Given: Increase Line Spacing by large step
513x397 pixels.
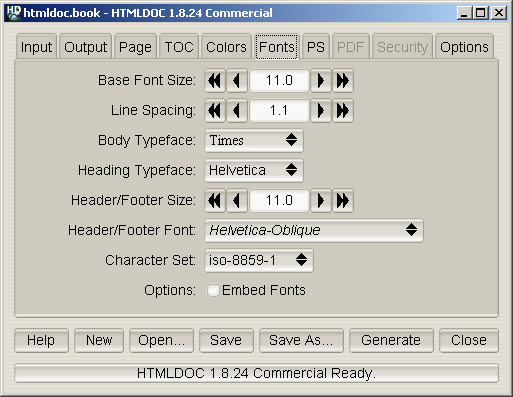Looking at the screenshot, I should coord(342,111).
